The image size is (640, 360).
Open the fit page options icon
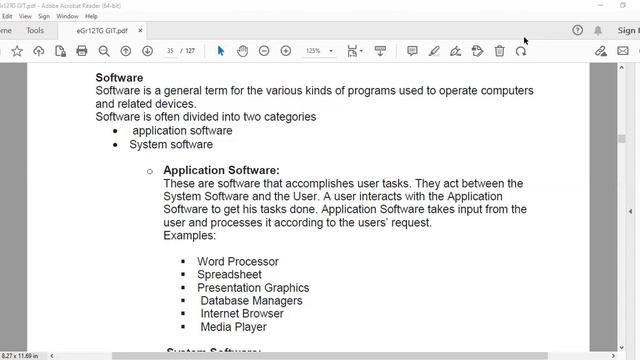[x=354, y=51]
